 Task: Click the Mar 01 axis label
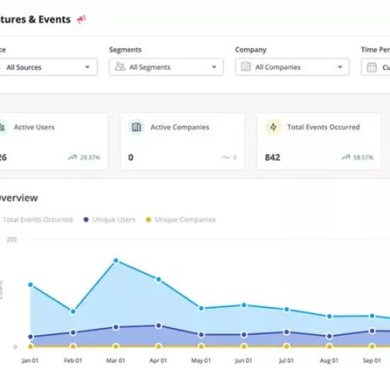pos(115,360)
